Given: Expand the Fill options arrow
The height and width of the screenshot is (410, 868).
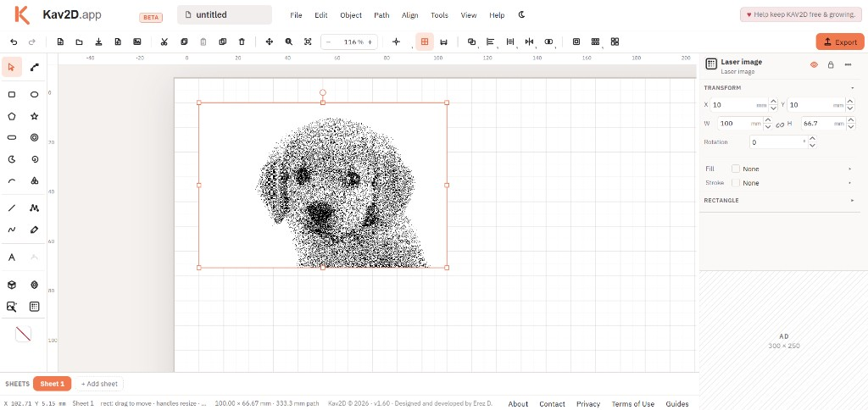Looking at the screenshot, I should (849, 169).
